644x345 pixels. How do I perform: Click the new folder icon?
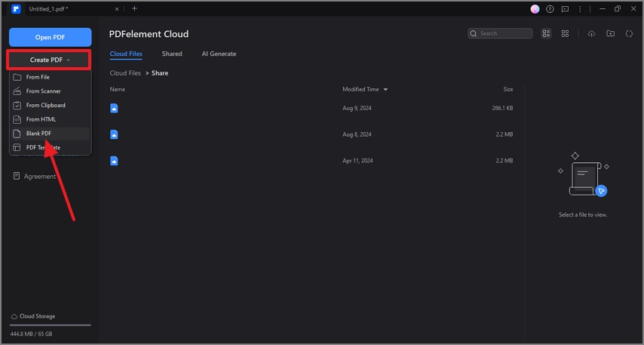click(611, 34)
